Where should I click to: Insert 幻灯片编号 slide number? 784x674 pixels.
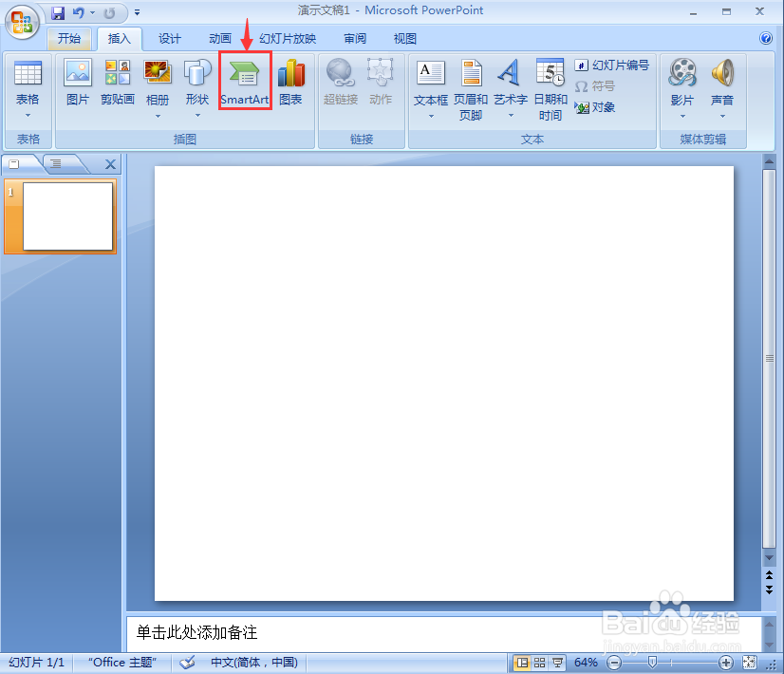(612, 65)
